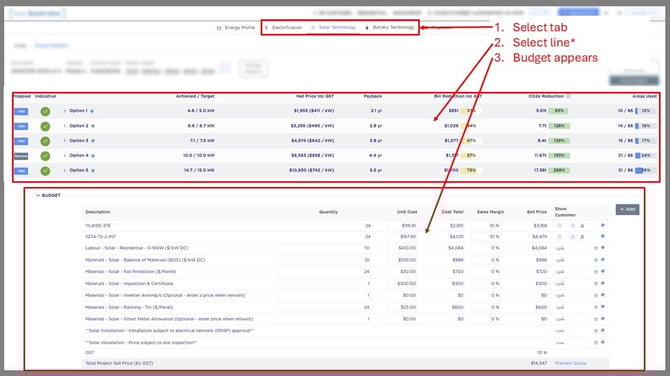Open the Preview Quote link

point(570,363)
